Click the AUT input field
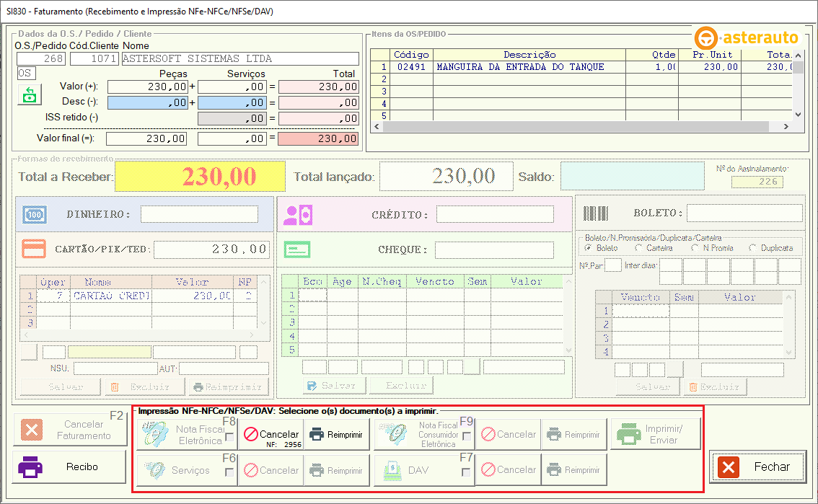The height and width of the screenshot is (504, 818). coord(224,368)
